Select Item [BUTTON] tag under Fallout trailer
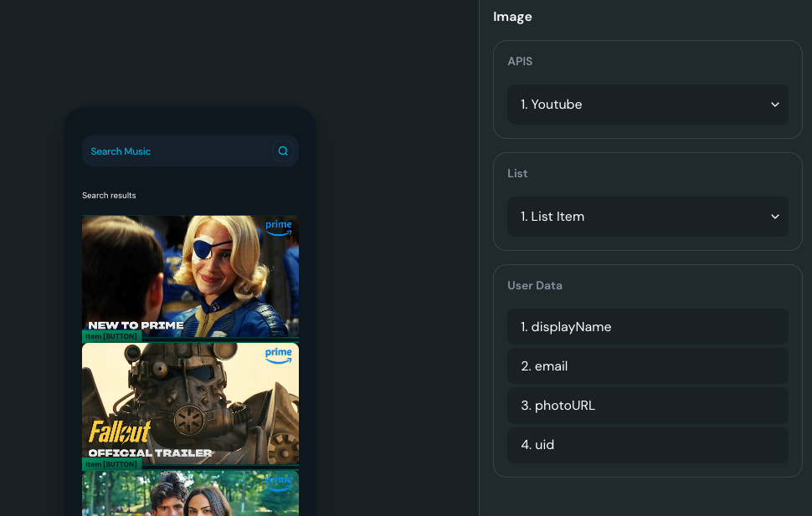The width and height of the screenshot is (812, 516). pos(111,464)
